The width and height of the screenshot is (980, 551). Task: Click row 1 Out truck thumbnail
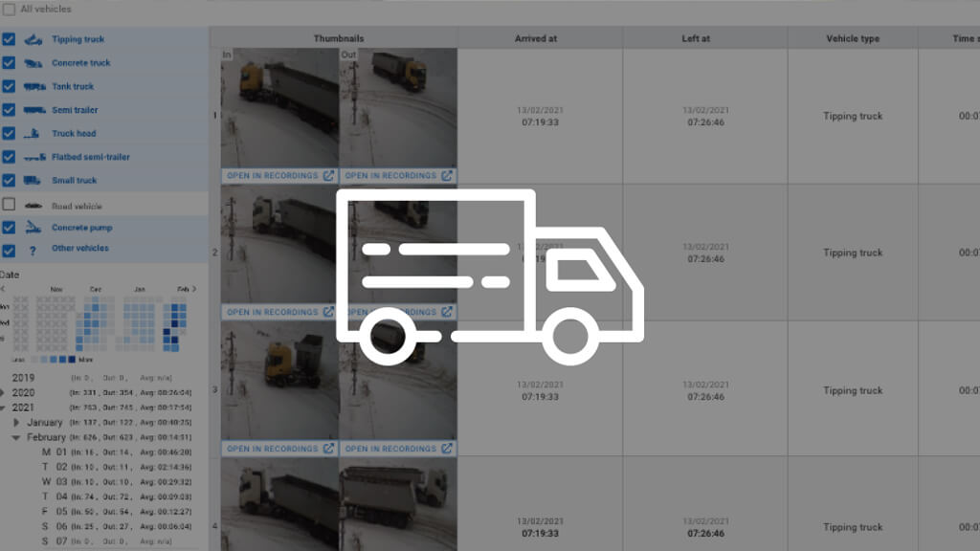click(x=398, y=108)
